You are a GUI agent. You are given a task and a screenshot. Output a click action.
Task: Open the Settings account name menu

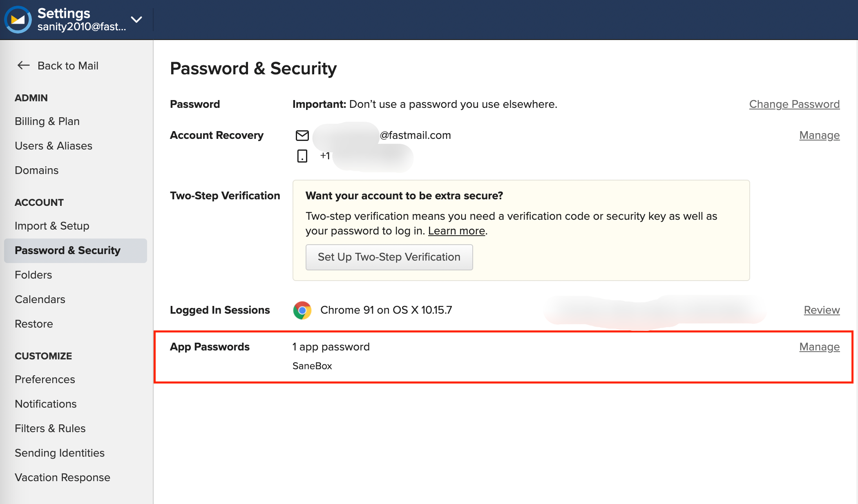(x=82, y=20)
